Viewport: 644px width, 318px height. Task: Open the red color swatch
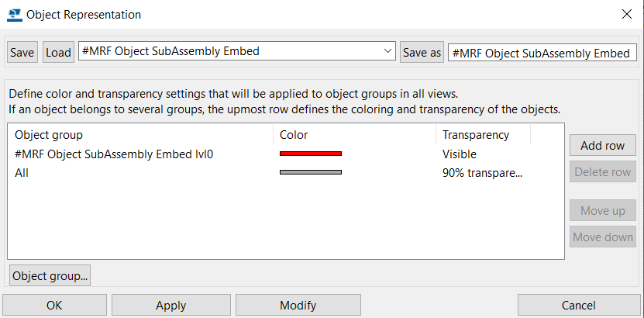pyautogui.click(x=311, y=154)
